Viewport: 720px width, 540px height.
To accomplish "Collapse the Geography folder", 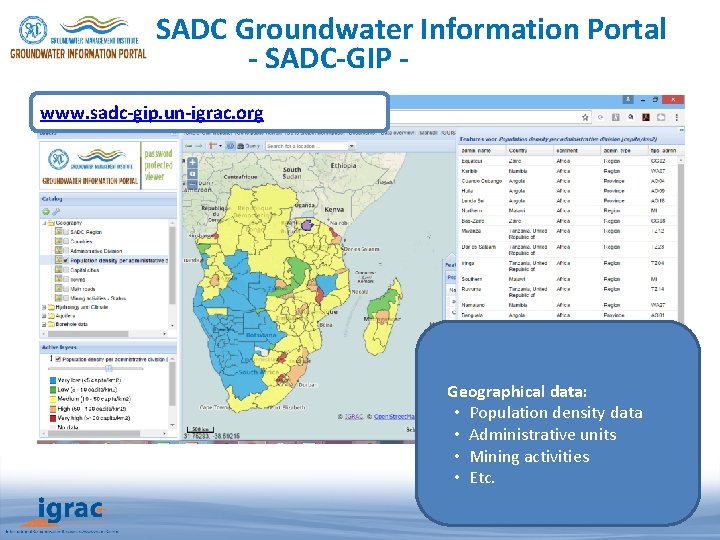I will pos(44,223).
